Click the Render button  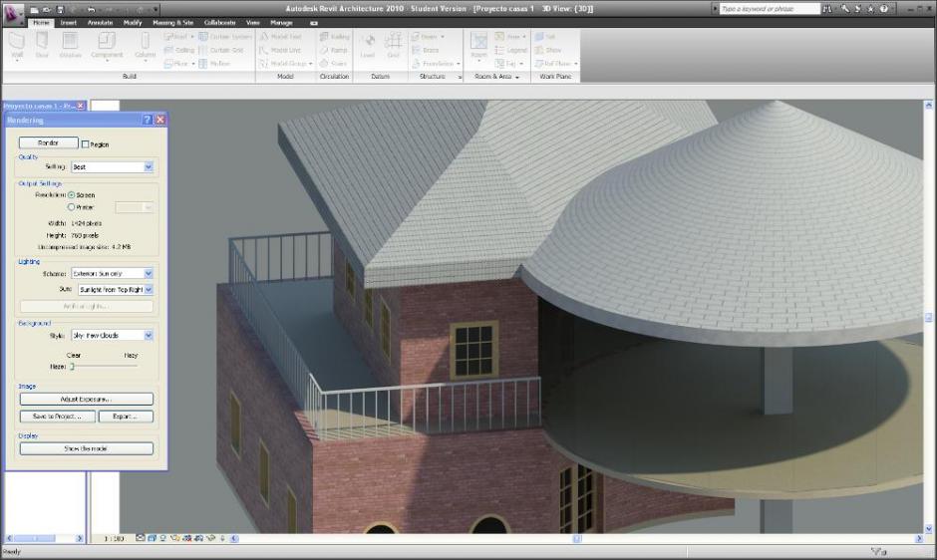pyautogui.click(x=48, y=143)
